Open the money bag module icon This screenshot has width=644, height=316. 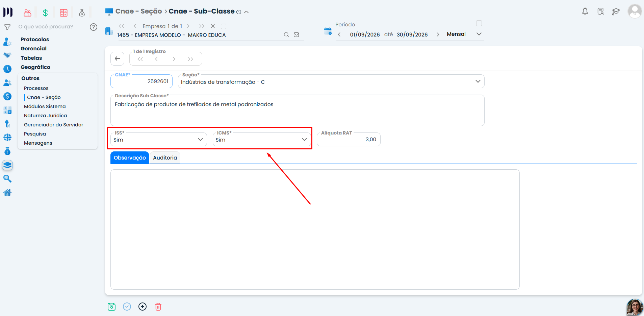click(x=82, y=13)
